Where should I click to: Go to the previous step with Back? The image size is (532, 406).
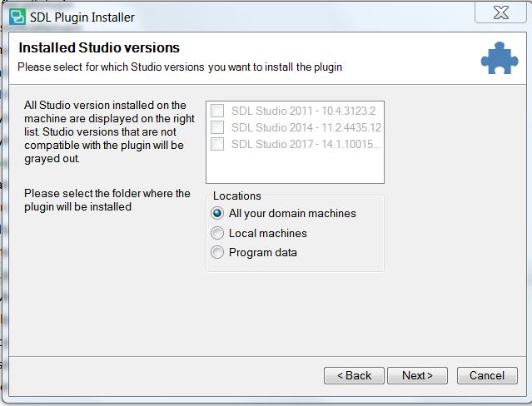pyautogui.click(x=354, y=375)
